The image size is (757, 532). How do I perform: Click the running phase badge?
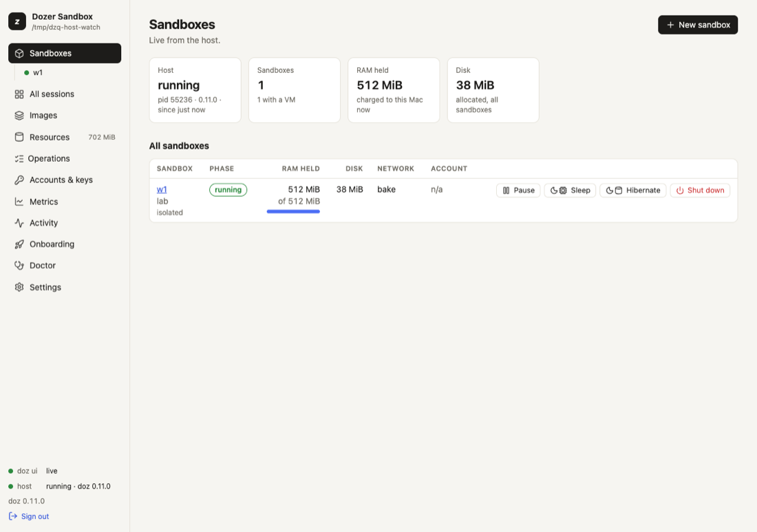(x=228, y=190)
